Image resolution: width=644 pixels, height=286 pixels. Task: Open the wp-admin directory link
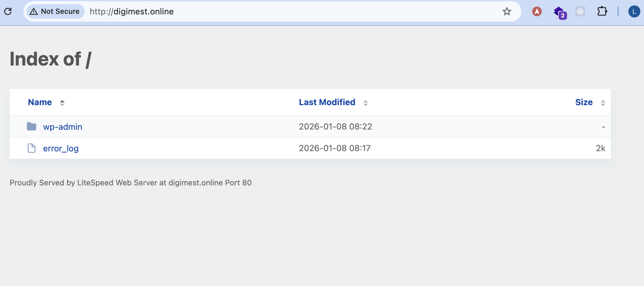(63, 127)
